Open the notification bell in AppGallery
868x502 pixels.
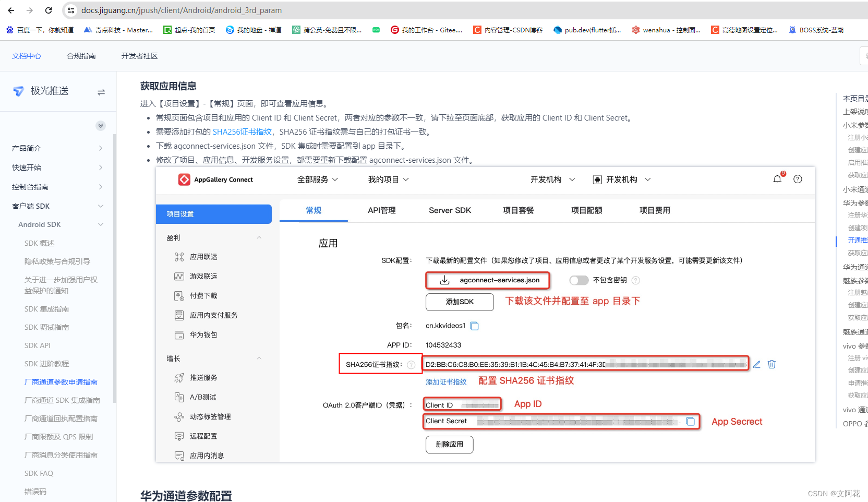point(778,179)
